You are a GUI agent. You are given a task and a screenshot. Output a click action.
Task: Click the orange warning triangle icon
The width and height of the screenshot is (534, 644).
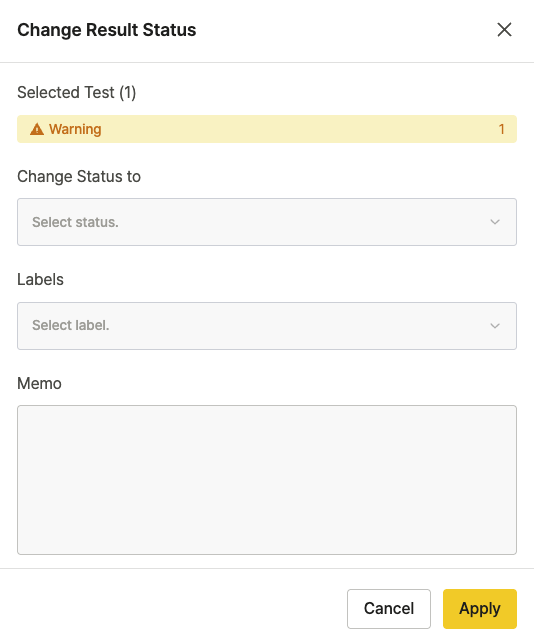pos(37,129)
